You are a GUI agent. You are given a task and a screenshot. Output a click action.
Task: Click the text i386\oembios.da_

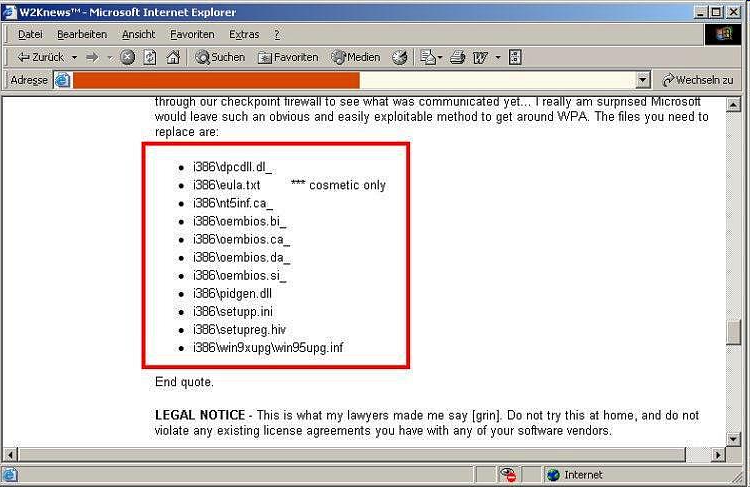[242, 258]
